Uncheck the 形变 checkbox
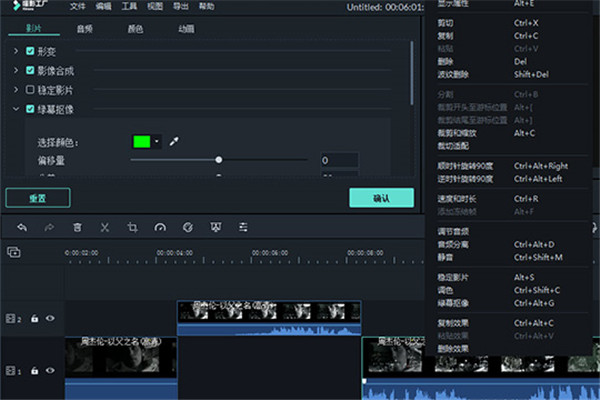This screenshot has height=400, width=600. tap(30, 51)
